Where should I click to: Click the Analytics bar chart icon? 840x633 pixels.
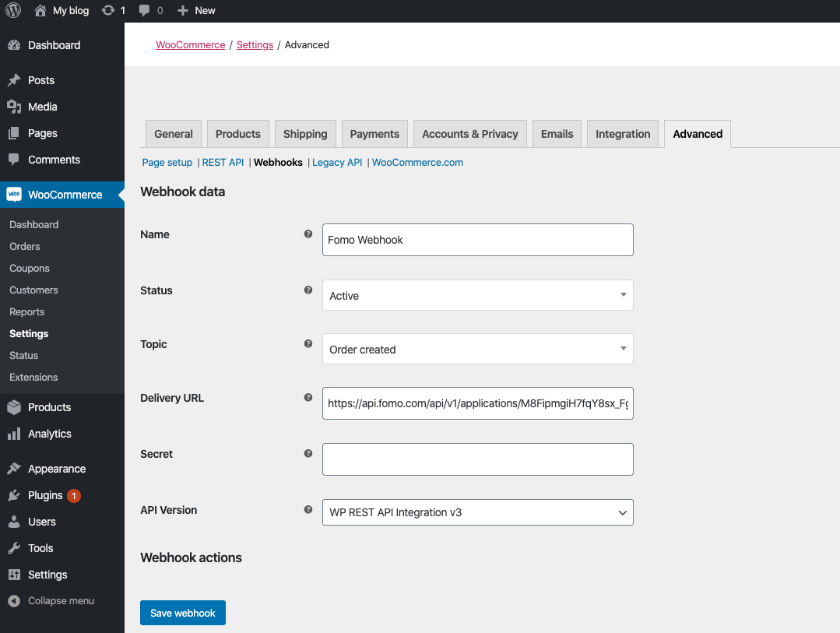tap(14, 434)
